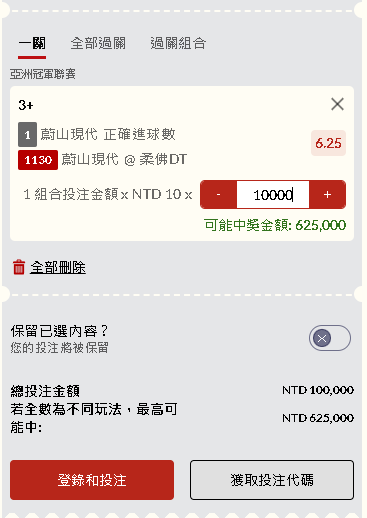
Task: Click the 獲取投注代碼 button
Action: [272, 480]
